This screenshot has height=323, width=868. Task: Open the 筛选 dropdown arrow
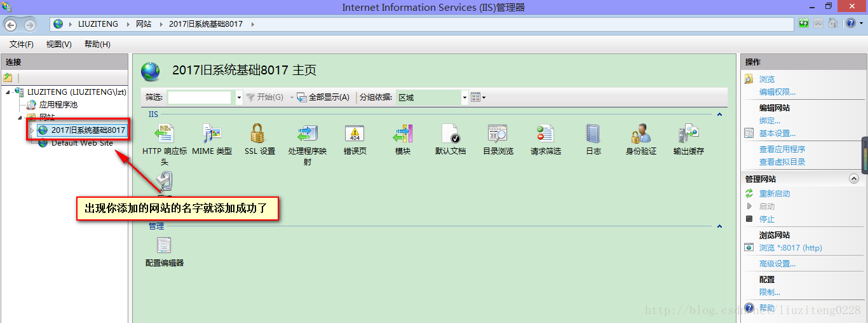pos(239,98)
